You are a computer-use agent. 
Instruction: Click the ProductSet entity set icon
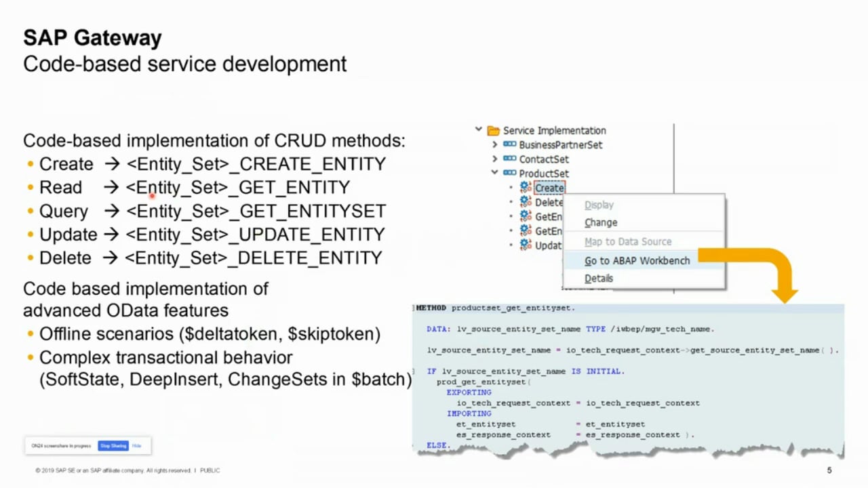[x=509, y=174]
